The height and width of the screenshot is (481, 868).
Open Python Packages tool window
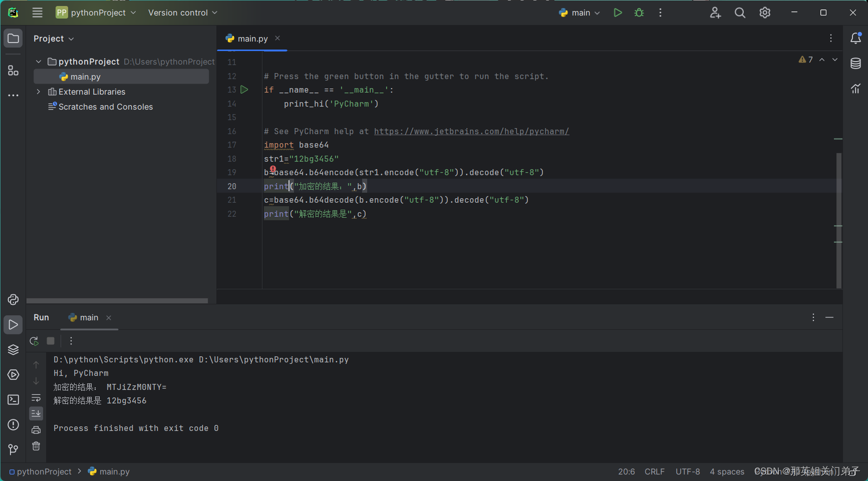[13, 349]
